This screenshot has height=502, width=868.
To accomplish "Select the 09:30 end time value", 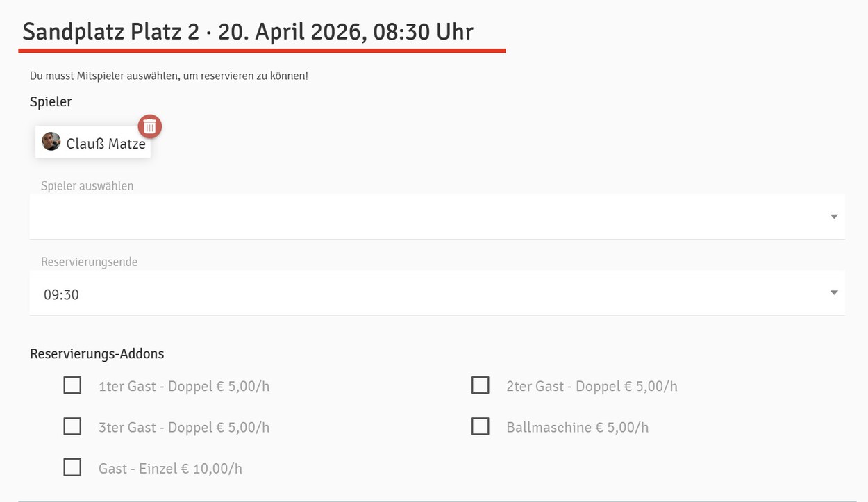I will [x=62, y=295].
